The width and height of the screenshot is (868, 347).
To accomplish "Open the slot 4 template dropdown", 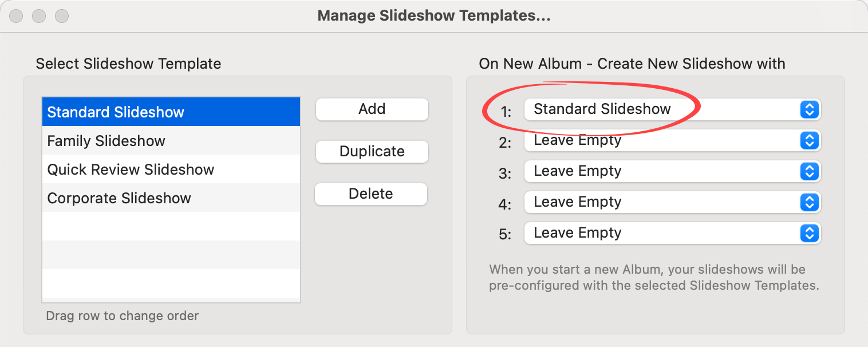I will tap(658, 202).
